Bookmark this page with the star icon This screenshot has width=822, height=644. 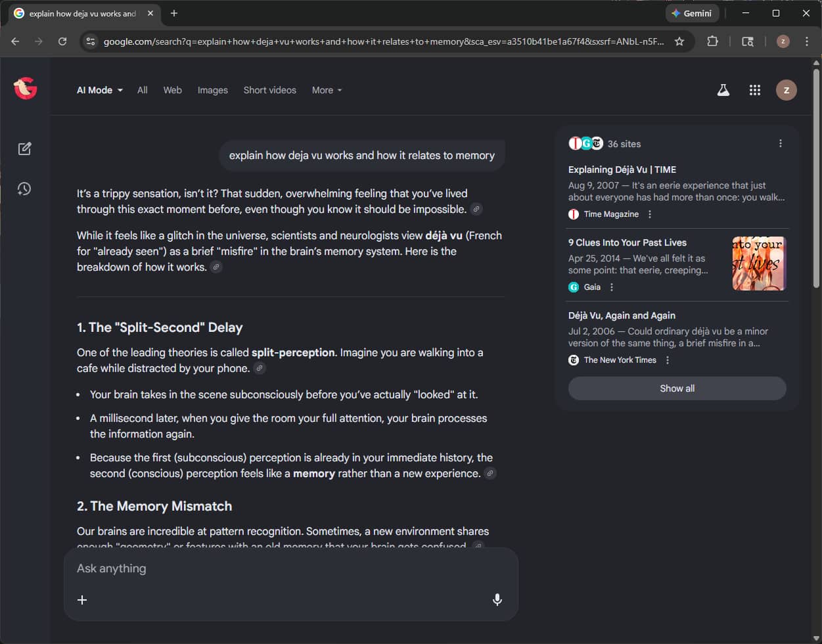(680, 41)
